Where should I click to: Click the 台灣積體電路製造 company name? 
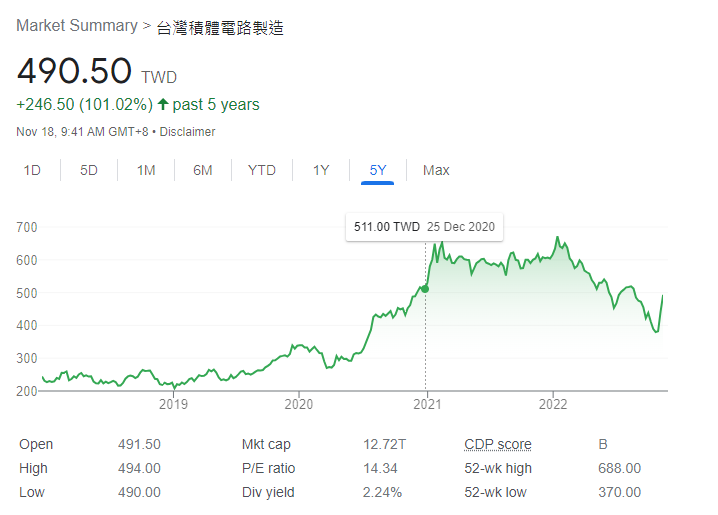[220, 27]
